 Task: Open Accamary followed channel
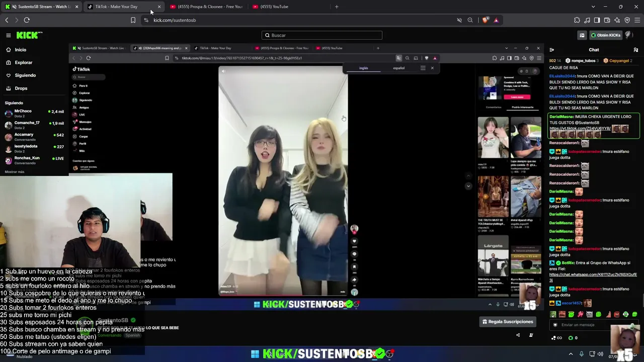[x=34, y=137]
